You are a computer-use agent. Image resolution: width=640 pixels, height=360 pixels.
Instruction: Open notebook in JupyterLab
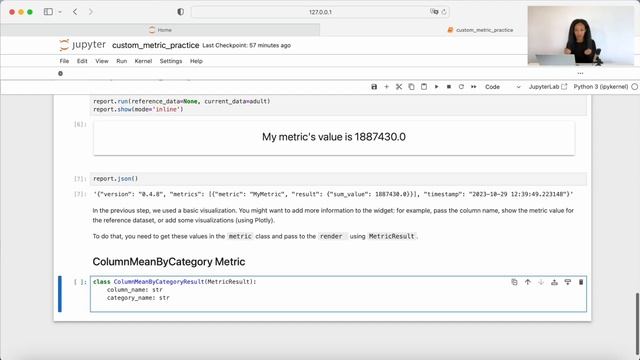tap(548, 87)
